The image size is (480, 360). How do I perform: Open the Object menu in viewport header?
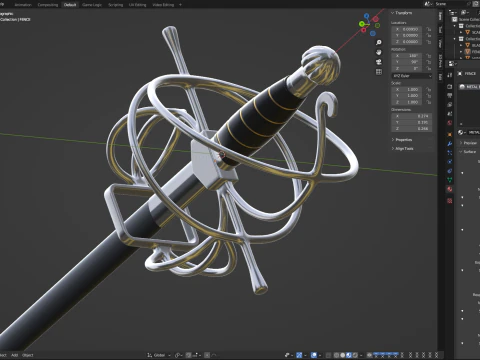point(28,355)
